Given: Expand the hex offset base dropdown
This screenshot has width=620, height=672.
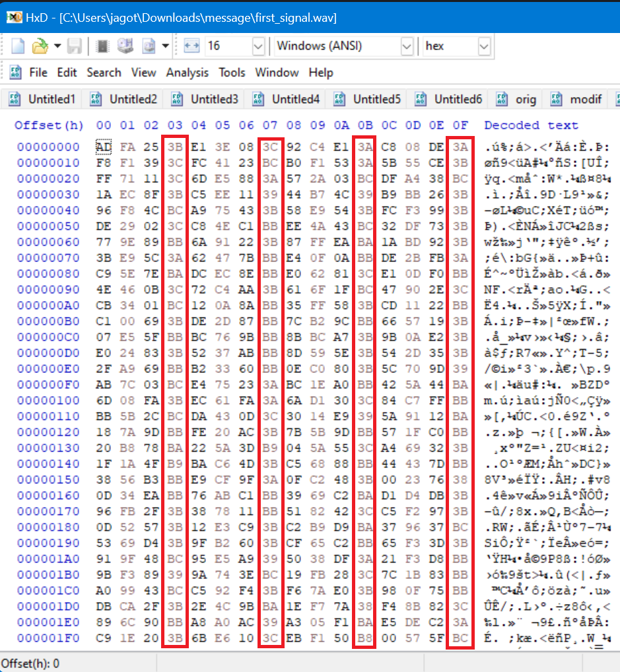Looking at the screenshot, I should click(x=484, y=46).
